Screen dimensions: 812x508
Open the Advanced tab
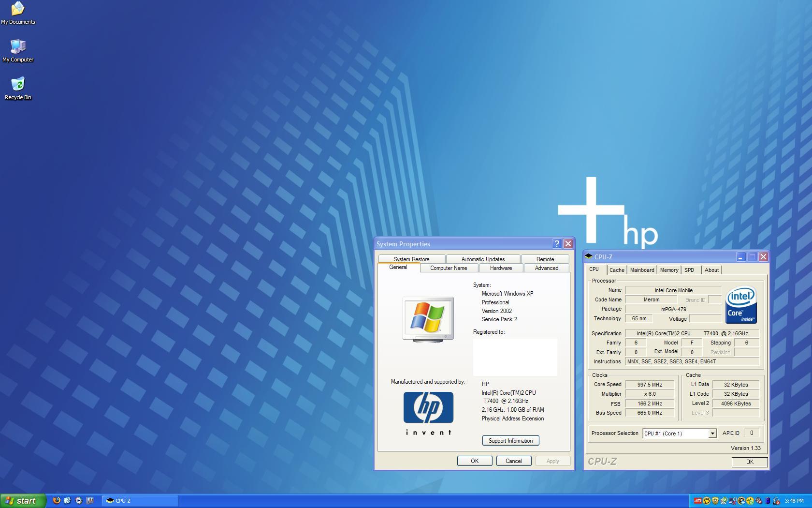click(547, 268)
